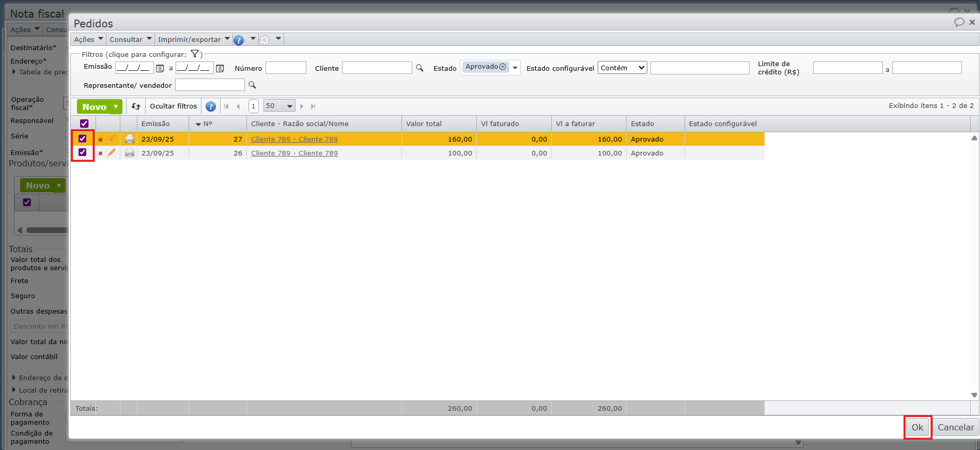
Task: Click the Representante/vendedor search magnifier icon
Action: coord(252,85)
